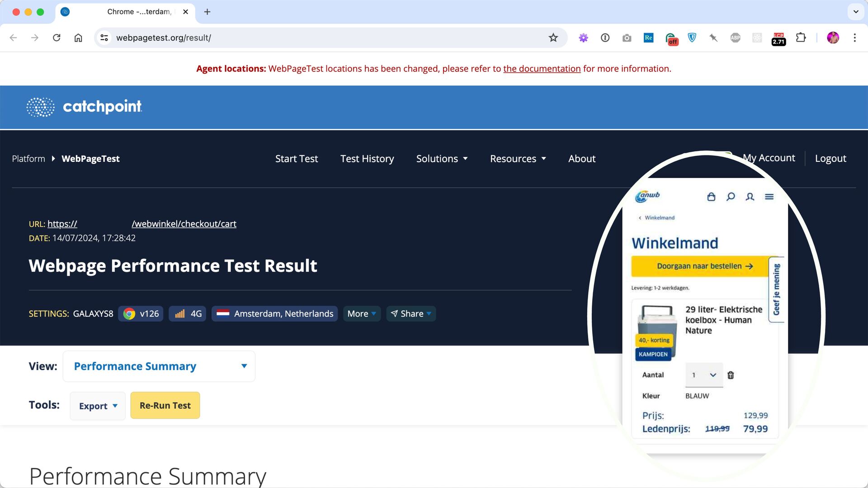868x488 pixels.
Task: Click the magnifier search icon in screenshot
Action: pyautogui.click(x=731, y=197)
